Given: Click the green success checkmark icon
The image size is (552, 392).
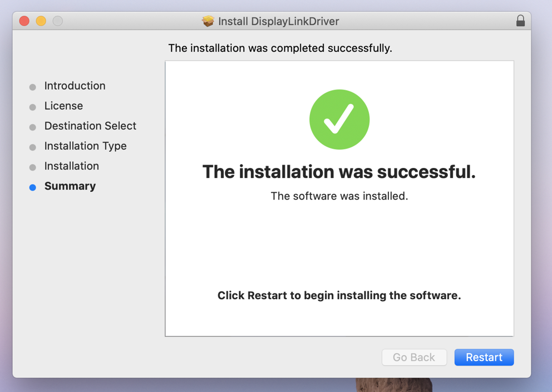Looking at the screenshot, I should click(339, 120).
